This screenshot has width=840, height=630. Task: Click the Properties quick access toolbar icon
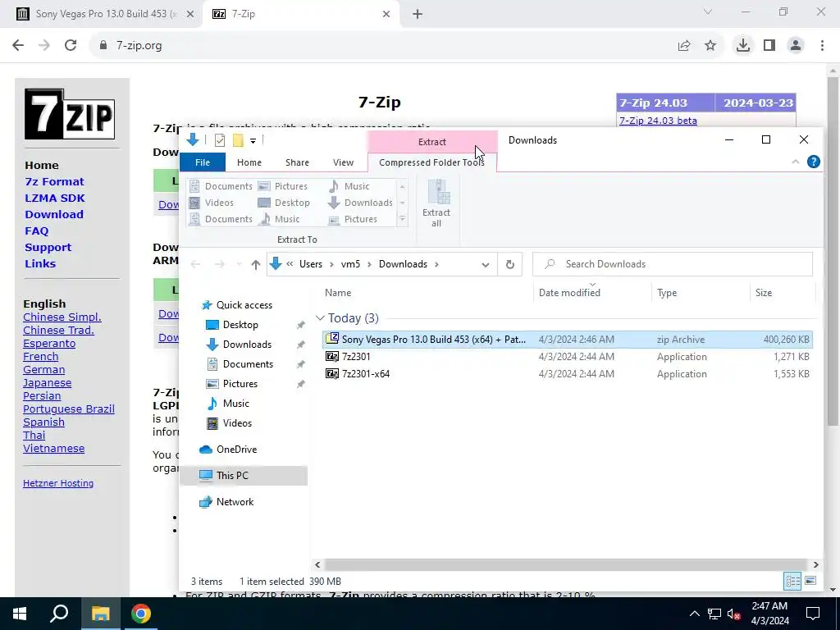[x=220, y=140]
